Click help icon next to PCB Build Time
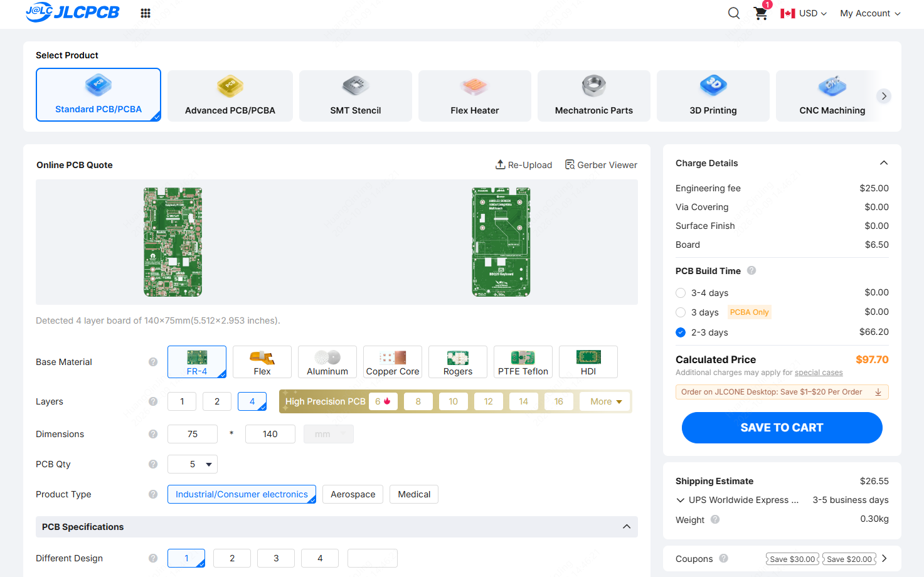 (x=751, y=271)
